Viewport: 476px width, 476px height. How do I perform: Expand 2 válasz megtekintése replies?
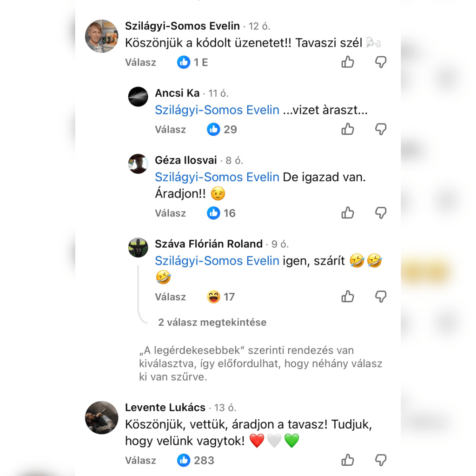(x=212, y=322)
